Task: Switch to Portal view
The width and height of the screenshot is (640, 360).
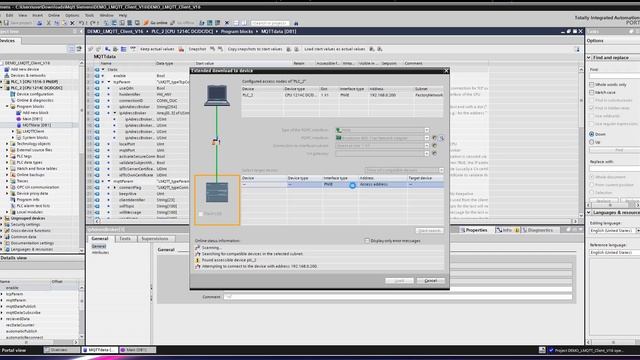Action: tap(14, 350)
